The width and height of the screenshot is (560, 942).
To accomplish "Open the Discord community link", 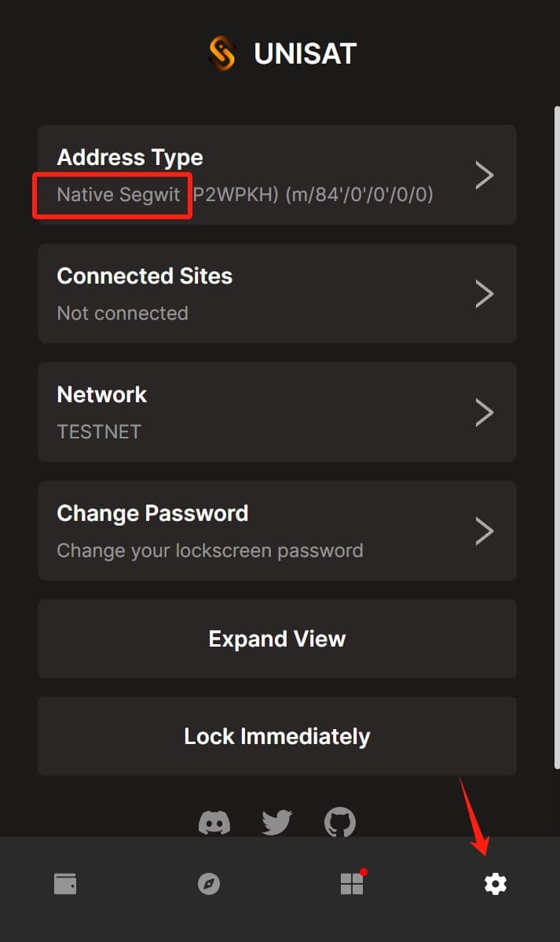I will point(214,823).
